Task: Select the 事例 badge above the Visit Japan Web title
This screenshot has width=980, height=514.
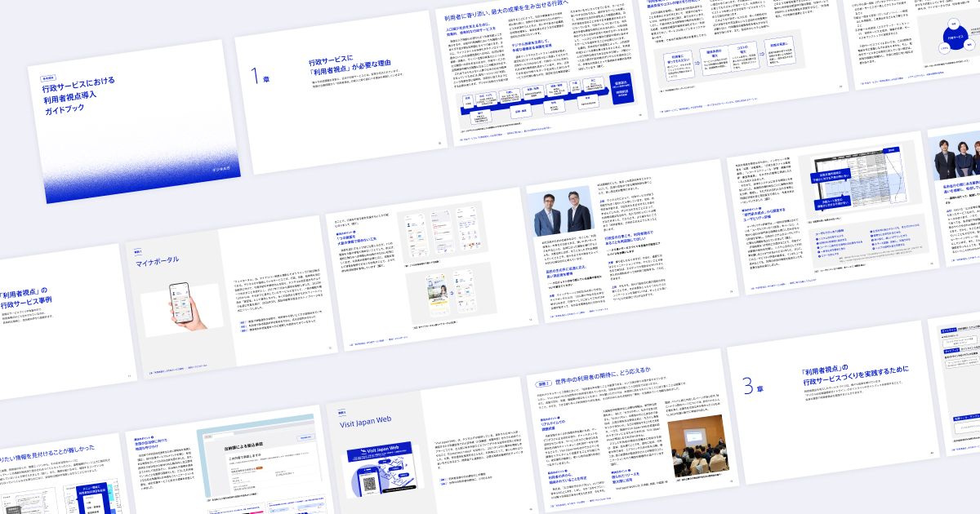Action: tap(343, 411)
